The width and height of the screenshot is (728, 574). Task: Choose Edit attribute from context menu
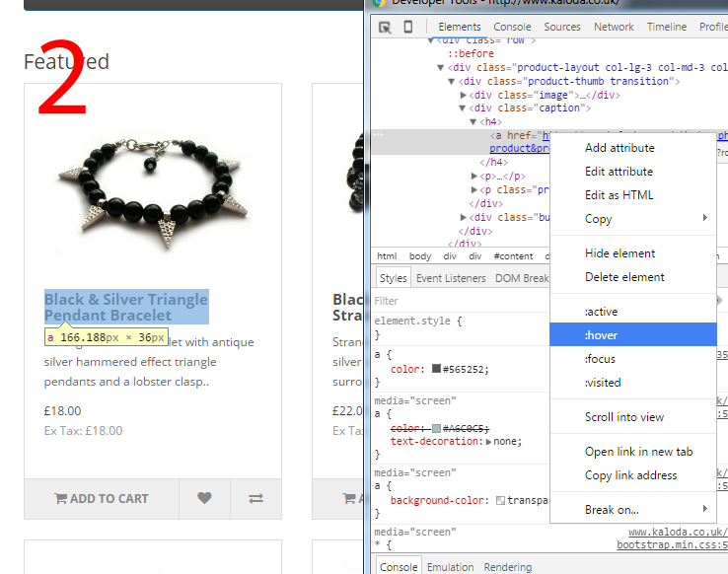633,172
